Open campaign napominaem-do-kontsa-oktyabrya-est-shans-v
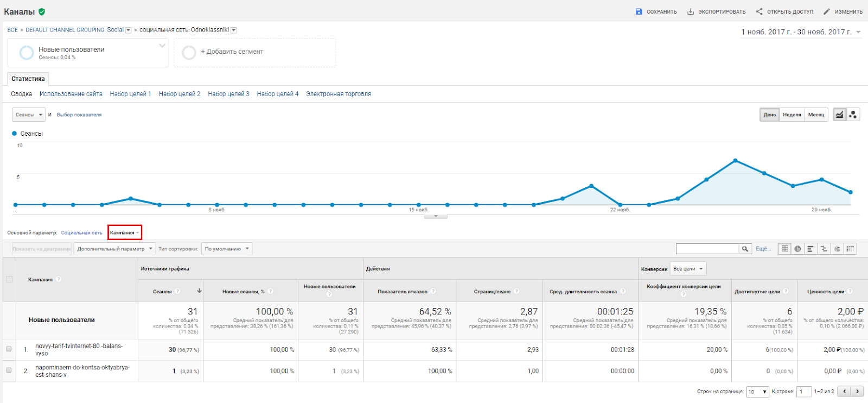 click(82, 371)
